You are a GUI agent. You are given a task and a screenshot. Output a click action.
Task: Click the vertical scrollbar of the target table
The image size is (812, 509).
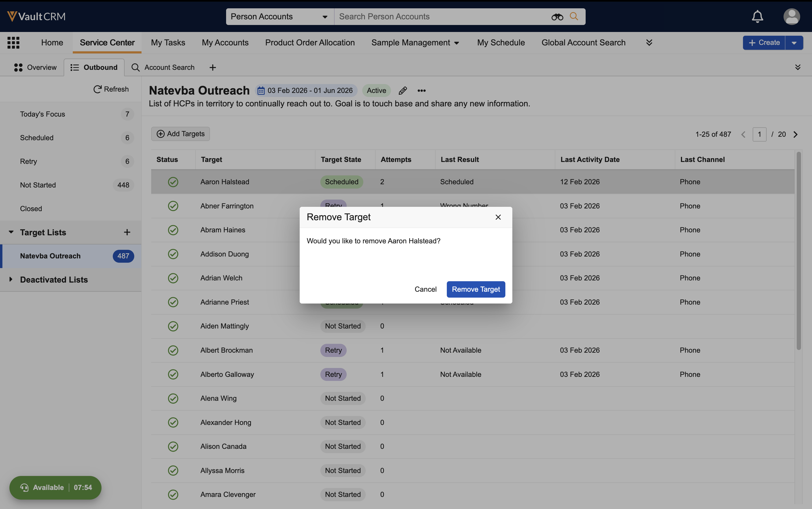tap(799, 251)
